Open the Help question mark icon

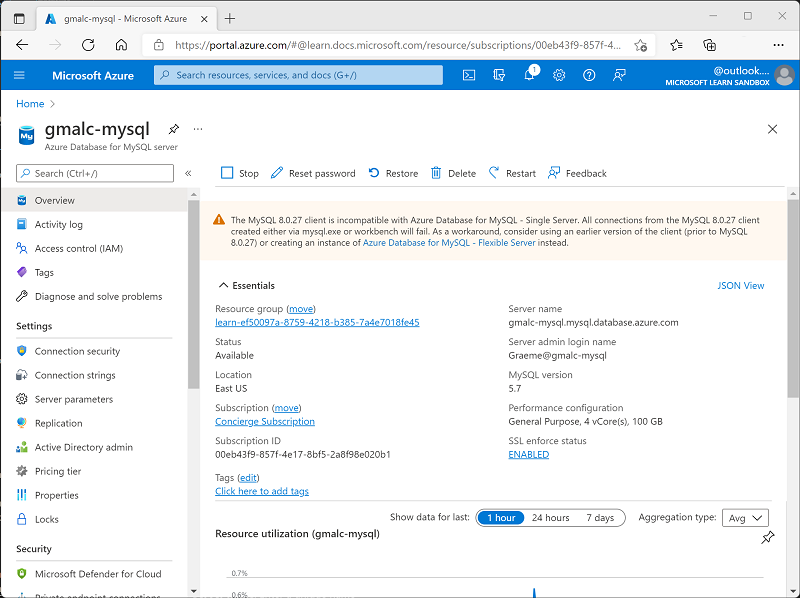click(x=589, y=76)
